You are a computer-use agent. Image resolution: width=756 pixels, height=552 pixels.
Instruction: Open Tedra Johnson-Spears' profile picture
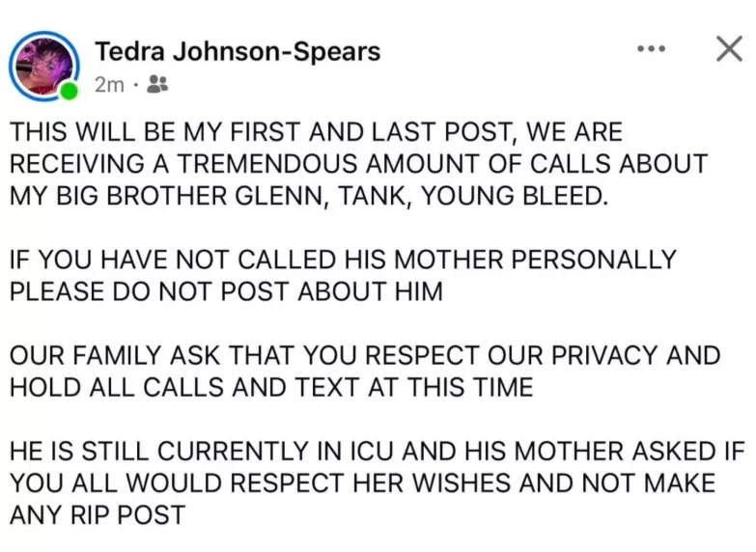tap(42, 63)
